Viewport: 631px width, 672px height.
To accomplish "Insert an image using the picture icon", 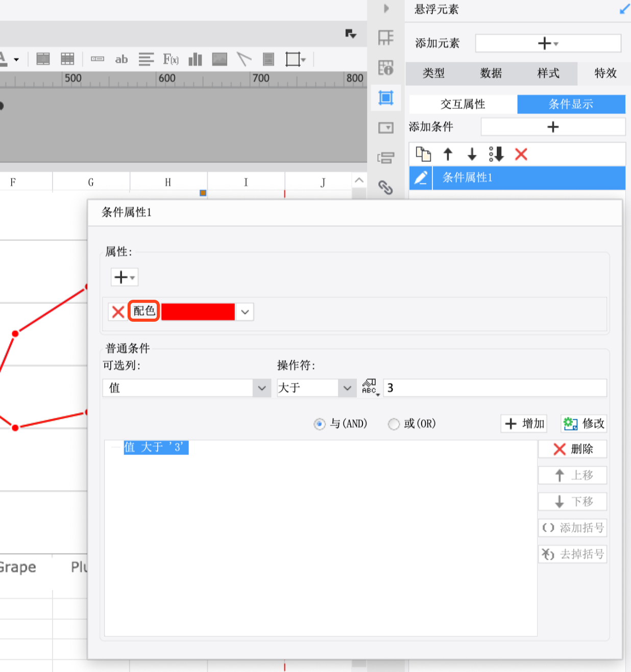I will click(220, 59).
